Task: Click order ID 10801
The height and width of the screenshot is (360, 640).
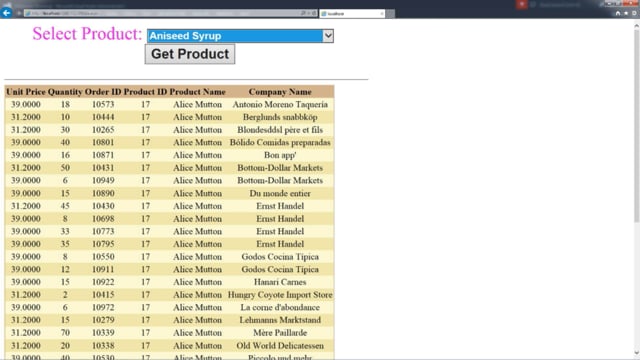Action: click(x=103, y=142)
